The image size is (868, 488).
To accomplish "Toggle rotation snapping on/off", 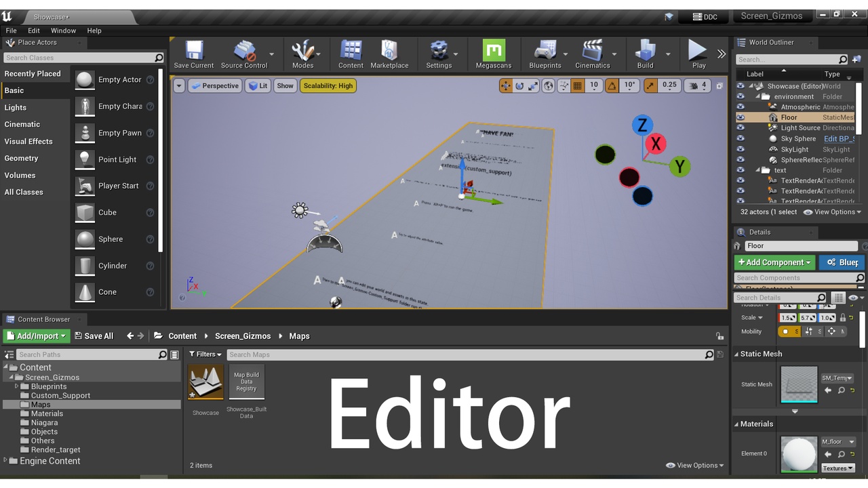I will [x=612, y=85].
